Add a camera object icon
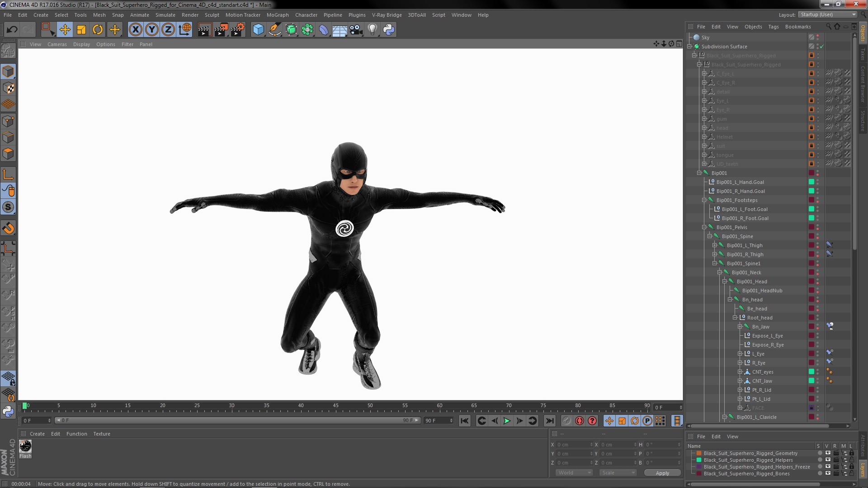This screenshot has width=868, height=488. click(356, 30)
